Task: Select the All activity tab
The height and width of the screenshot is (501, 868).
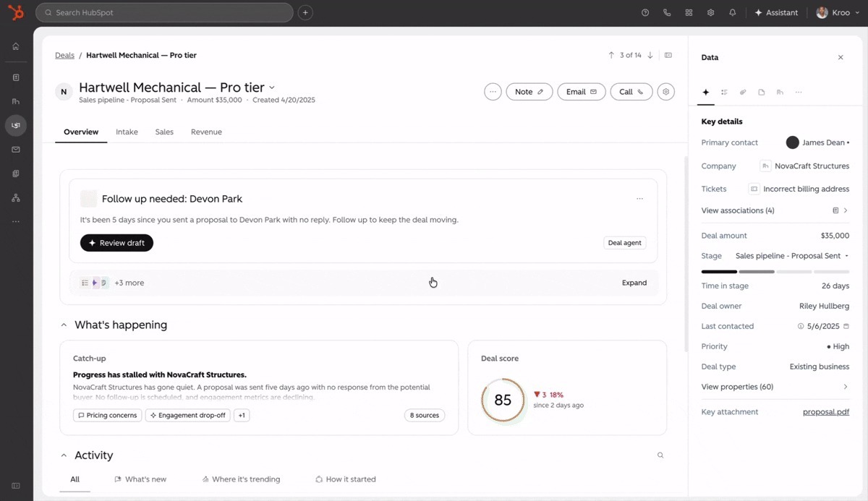Action: (75, 479)
